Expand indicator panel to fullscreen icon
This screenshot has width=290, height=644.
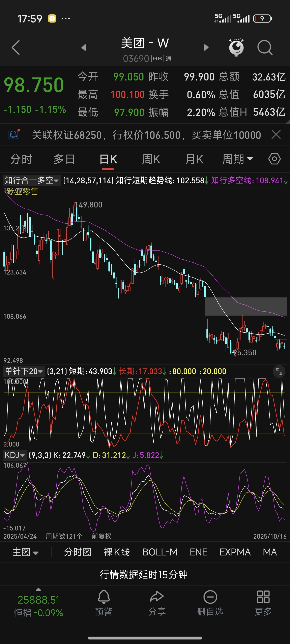click(x=279, y=372)
